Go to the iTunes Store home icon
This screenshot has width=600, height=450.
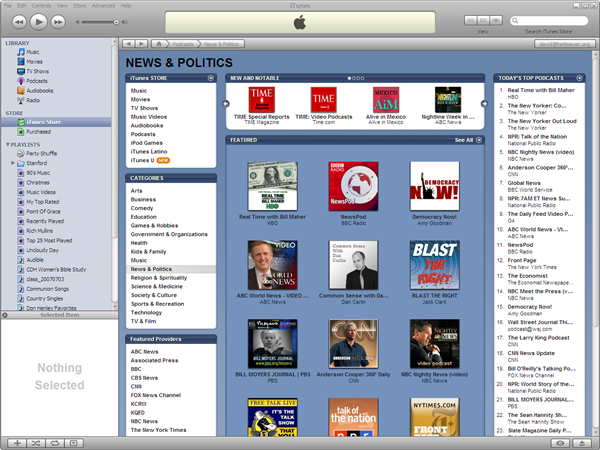point(158,44)
